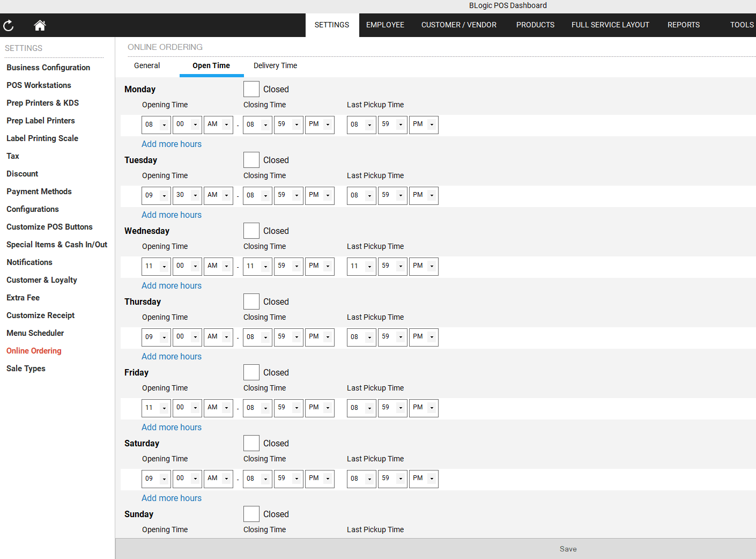Expand Tuesday opening minutes dropdown
The width and height of the screenshot is (756, 559).
point(187,195)
